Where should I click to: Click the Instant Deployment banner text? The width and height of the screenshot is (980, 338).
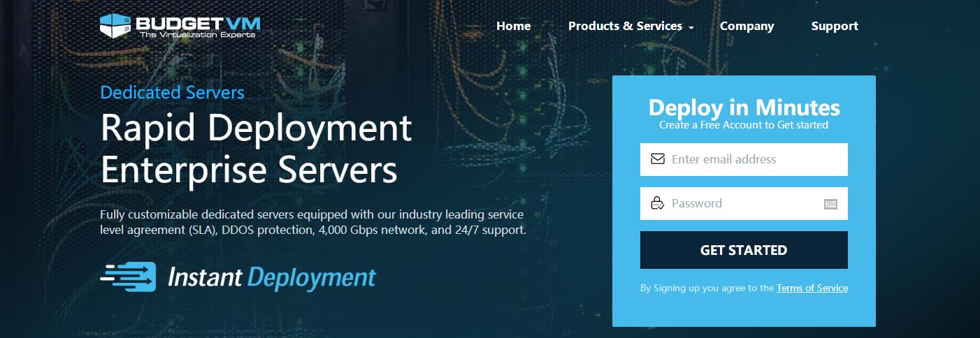tap(271, 277)
